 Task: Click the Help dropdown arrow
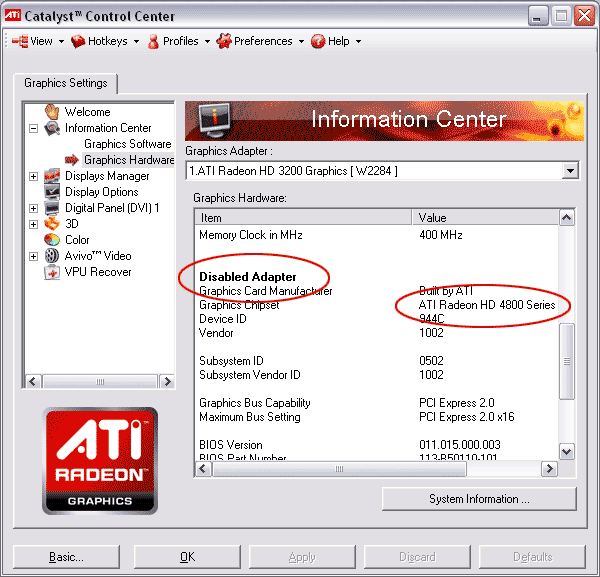[358, 41]
